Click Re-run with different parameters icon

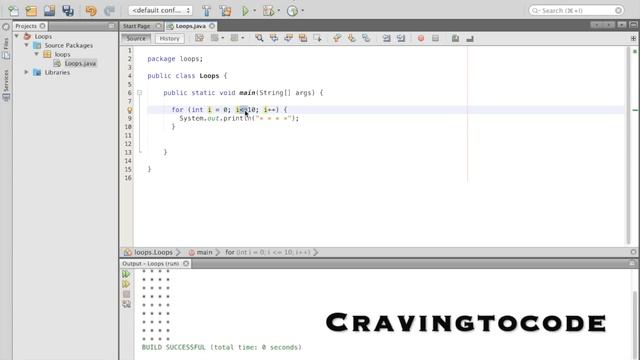[126, 284]
